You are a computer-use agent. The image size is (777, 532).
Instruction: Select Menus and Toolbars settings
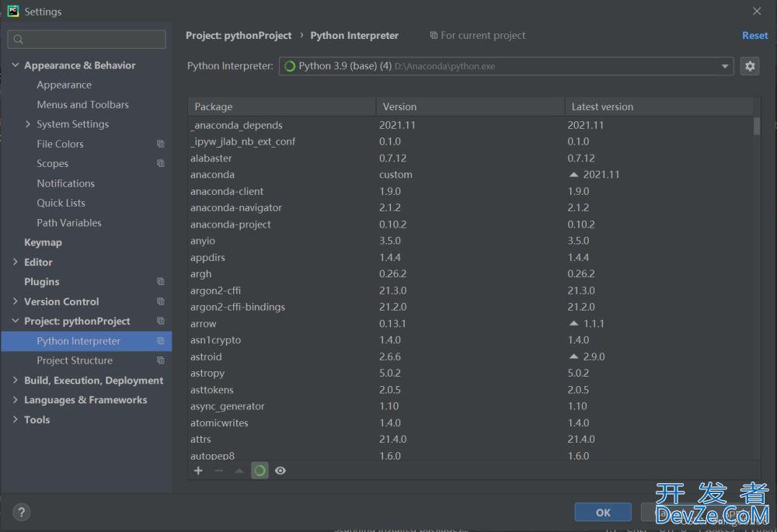[x=83, y=105]
